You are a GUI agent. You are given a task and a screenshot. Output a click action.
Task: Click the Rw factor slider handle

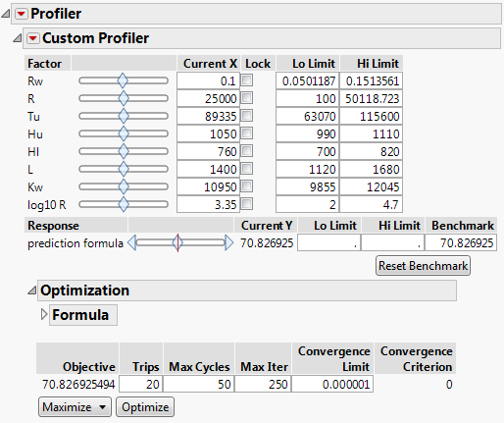coord(123,80)
